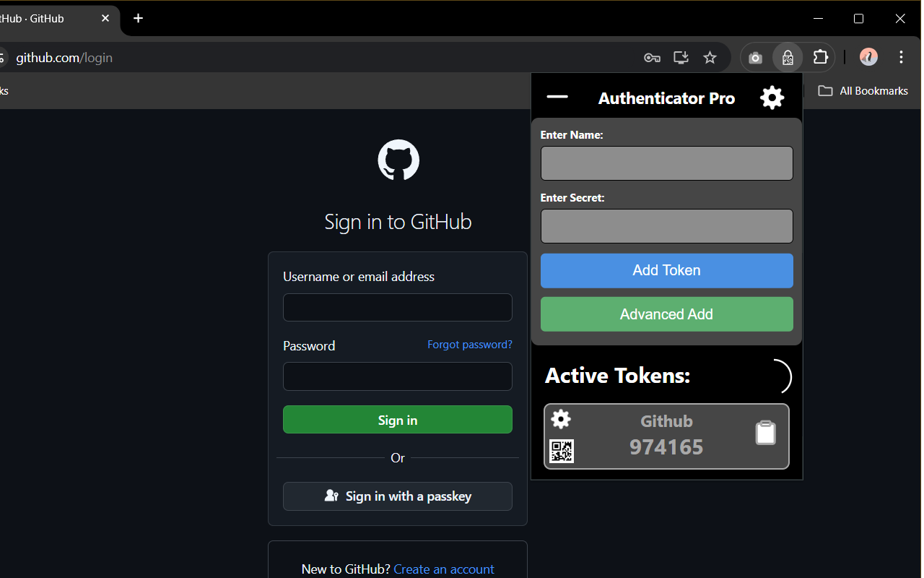Click the screenshot camera extension icon
The image size is (924, 578).
coord(755,57)
